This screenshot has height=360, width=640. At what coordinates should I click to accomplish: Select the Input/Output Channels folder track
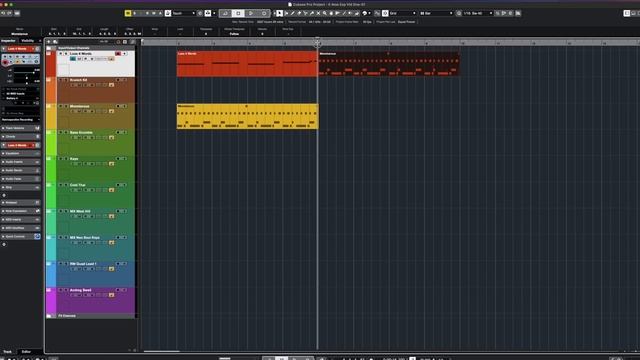91,48
